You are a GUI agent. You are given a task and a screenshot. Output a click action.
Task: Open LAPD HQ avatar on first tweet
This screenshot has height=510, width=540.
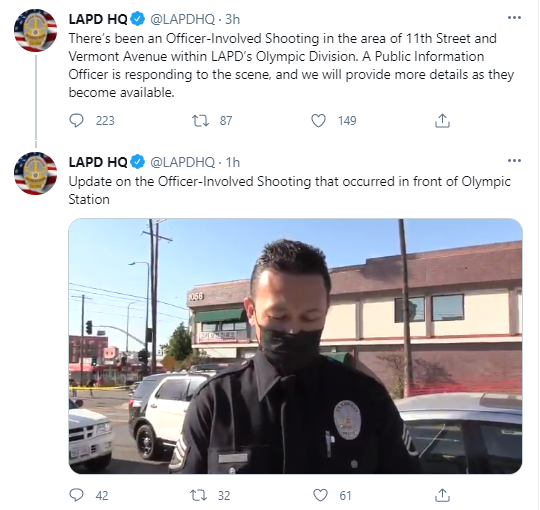tap(35, 30)
